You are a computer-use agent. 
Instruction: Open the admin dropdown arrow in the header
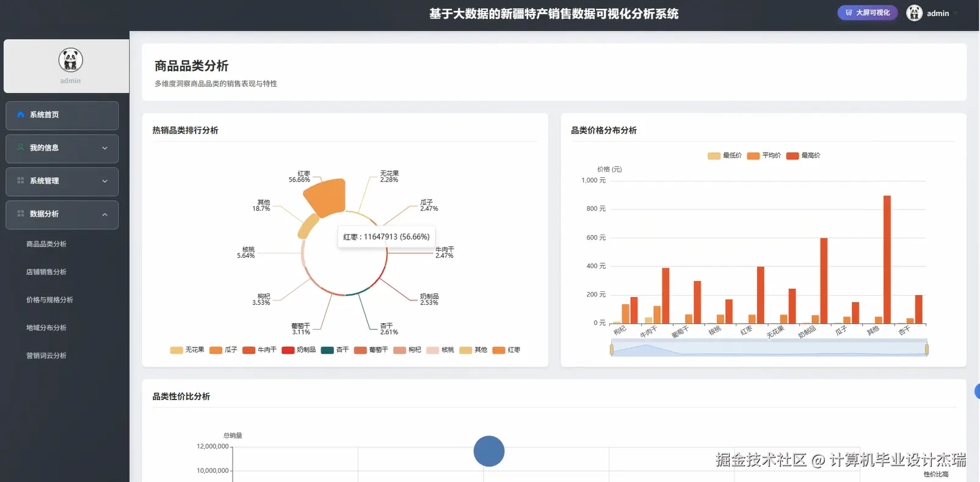956,13
